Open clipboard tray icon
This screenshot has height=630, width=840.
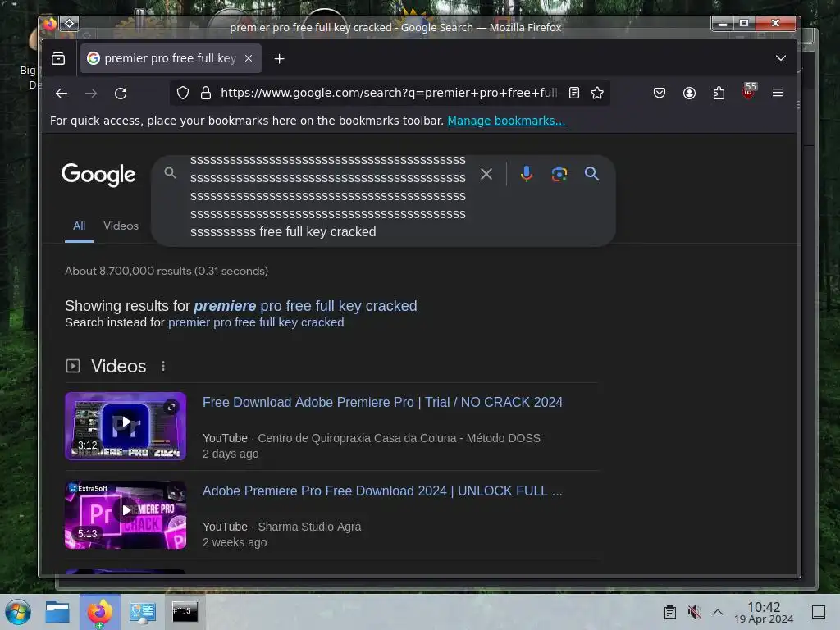(x=669, y=612)
